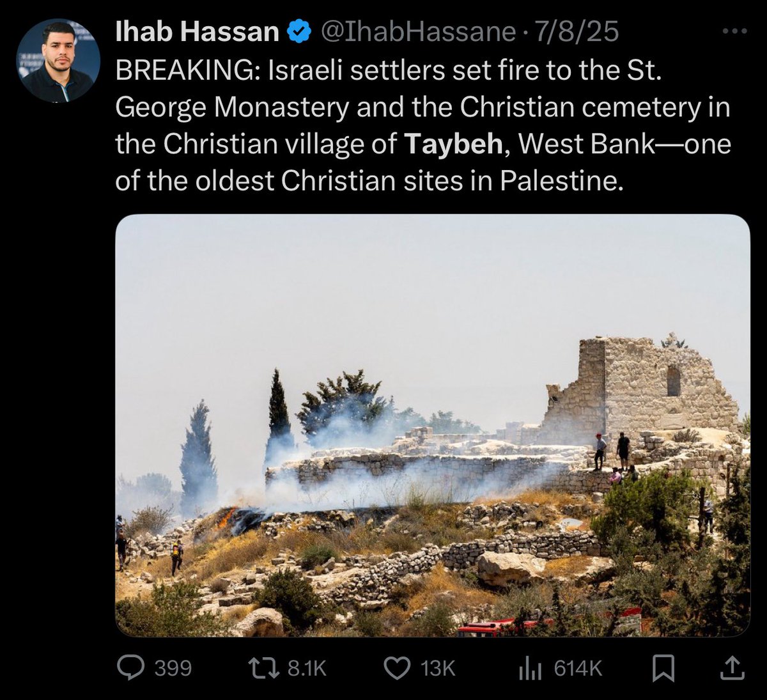Open the @IhabHassane handle link

(x=417, y=32)
